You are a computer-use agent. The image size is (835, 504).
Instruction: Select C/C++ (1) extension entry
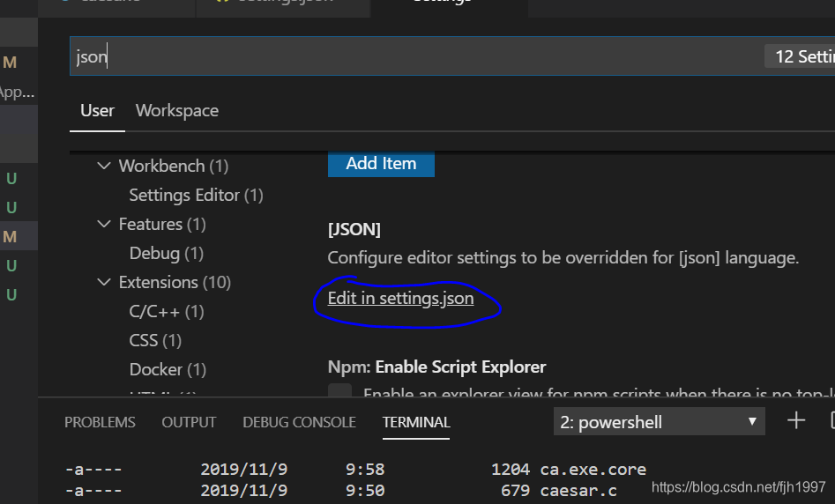[166, 311]
